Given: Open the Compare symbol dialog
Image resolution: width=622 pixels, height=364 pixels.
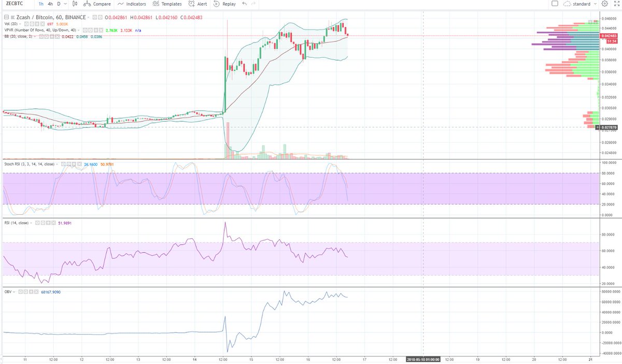Looking at the screenshot, I should click(x=97, y=4).
